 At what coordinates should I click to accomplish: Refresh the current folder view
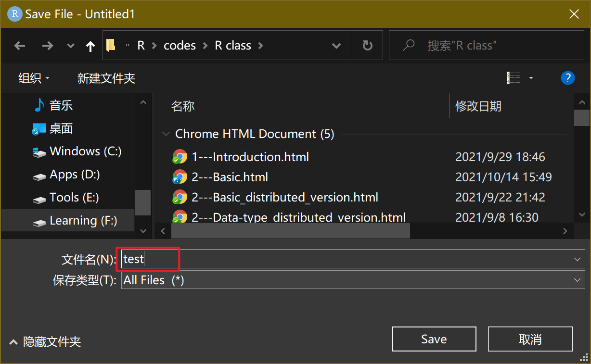tap(367, 46)
